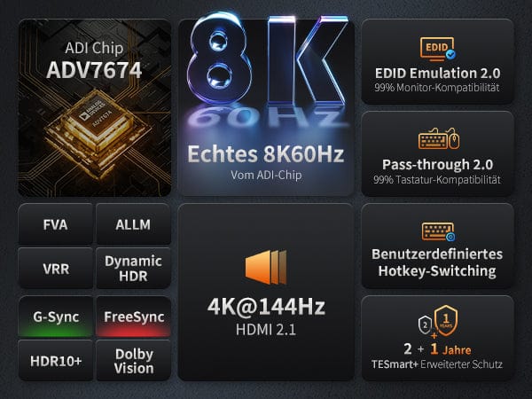Click the 4K@144Hz label

coord(266,307)
